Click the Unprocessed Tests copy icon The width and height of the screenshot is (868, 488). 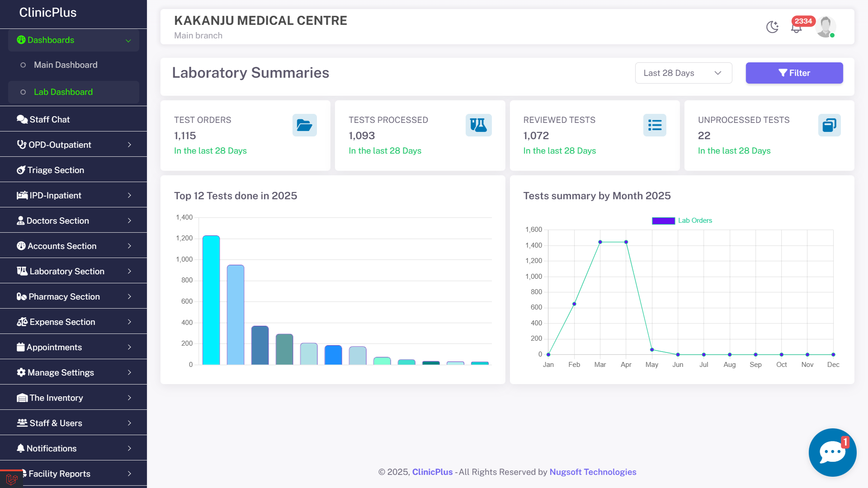[x=829, y=125]
